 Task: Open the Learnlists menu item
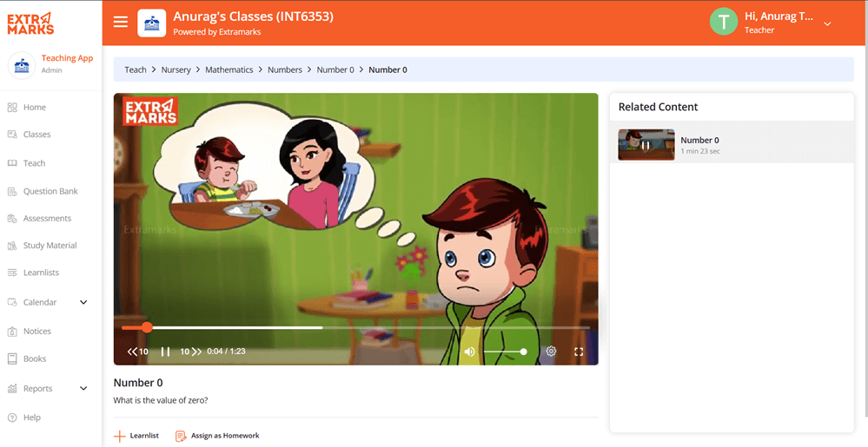pos(41,273)
